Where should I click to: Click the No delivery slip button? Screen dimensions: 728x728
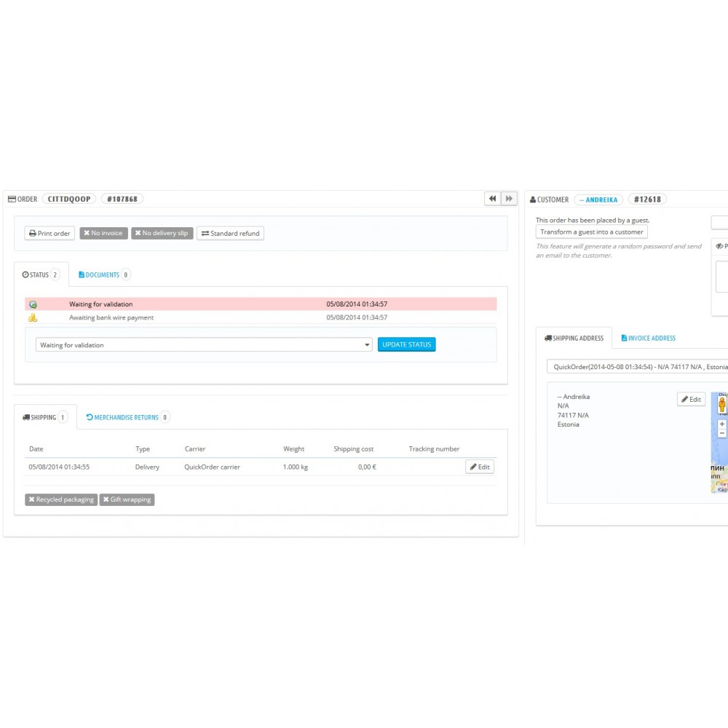point(162,233)
